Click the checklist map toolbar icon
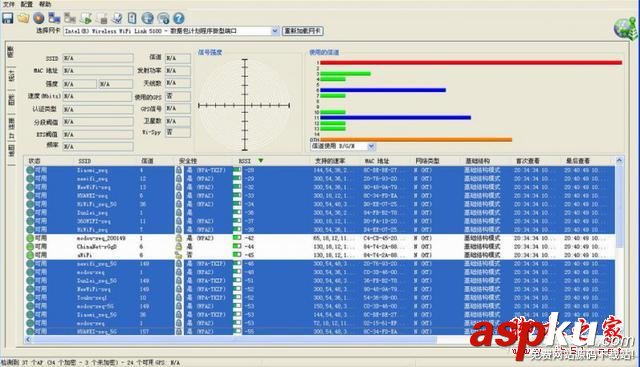 pyautogui.click(x=117, y=18)
